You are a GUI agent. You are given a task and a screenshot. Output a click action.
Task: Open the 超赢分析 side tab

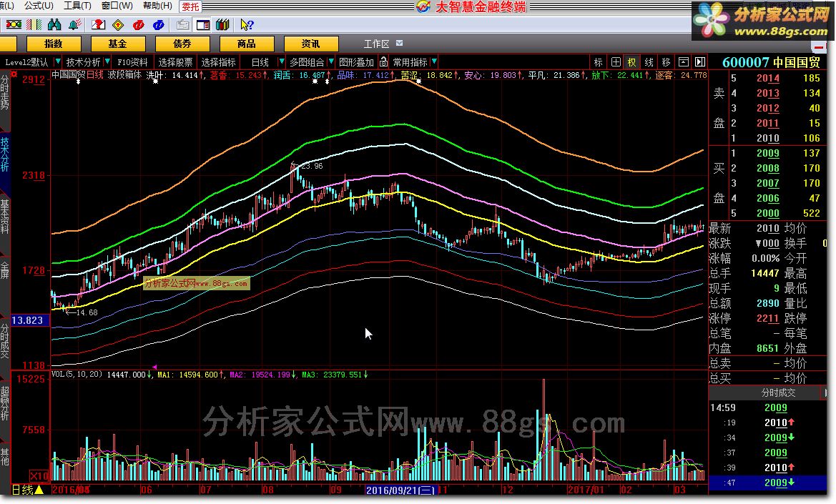point(5,404)
